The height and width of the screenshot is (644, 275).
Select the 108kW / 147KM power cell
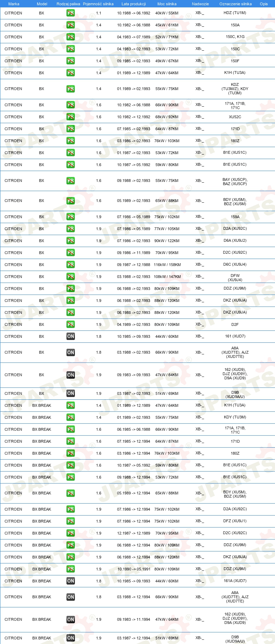pos(167,277)
